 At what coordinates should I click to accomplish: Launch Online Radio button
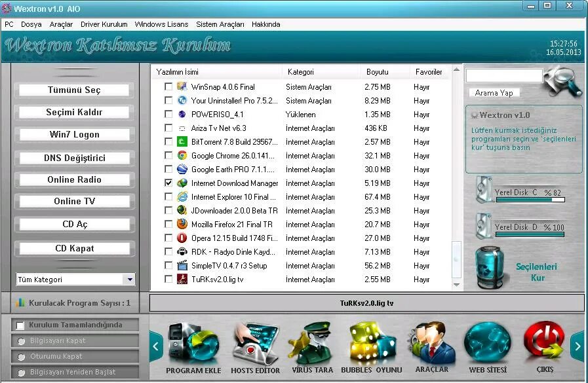point(74,179)
